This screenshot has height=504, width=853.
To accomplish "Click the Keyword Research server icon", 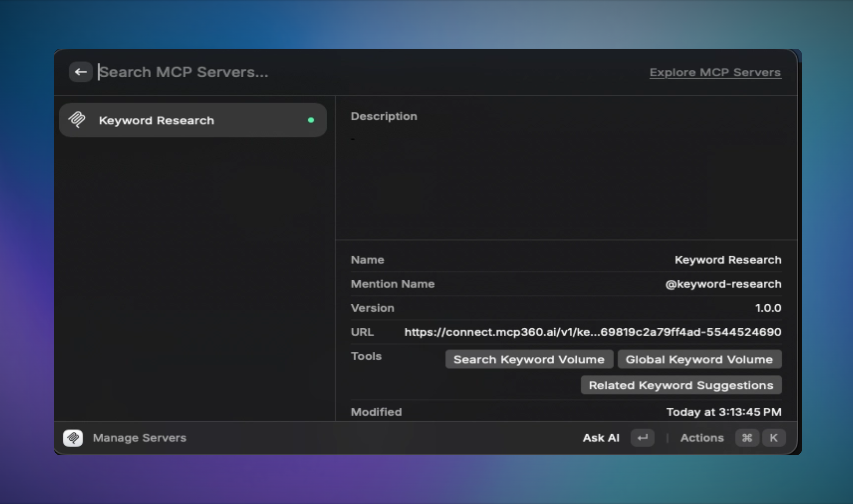I will coord(77,120).
